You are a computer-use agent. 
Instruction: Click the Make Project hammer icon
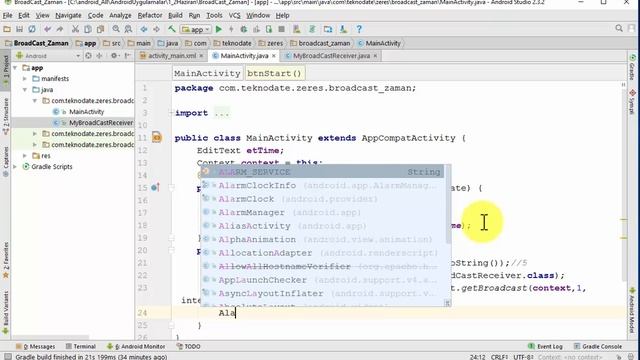tap(172, 29)
